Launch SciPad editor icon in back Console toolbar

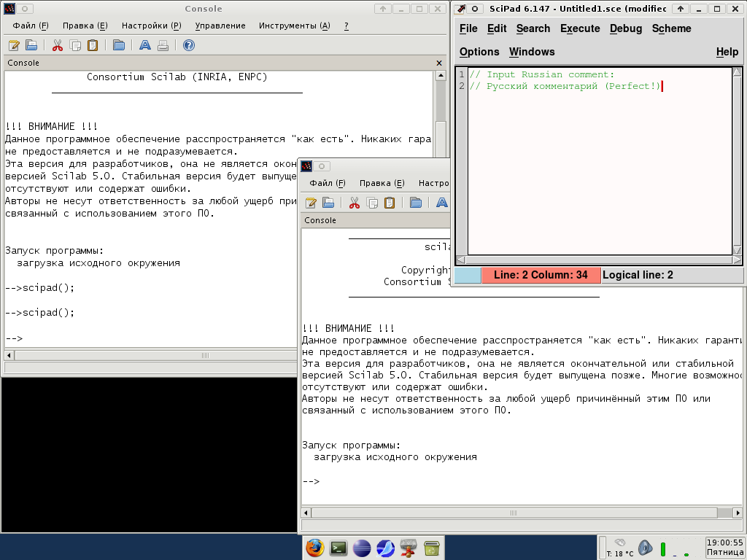(x=14, y=45)
